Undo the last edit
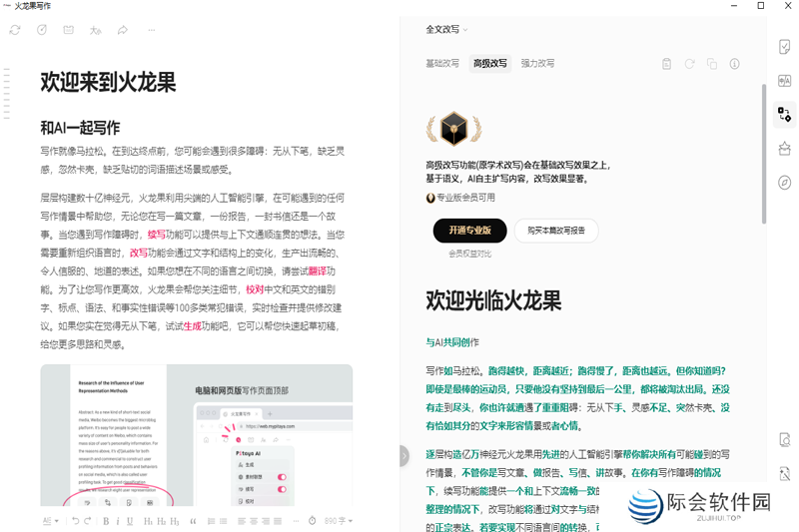The height and width of the screenshot is (532, 799). click(x=76, y=521)
